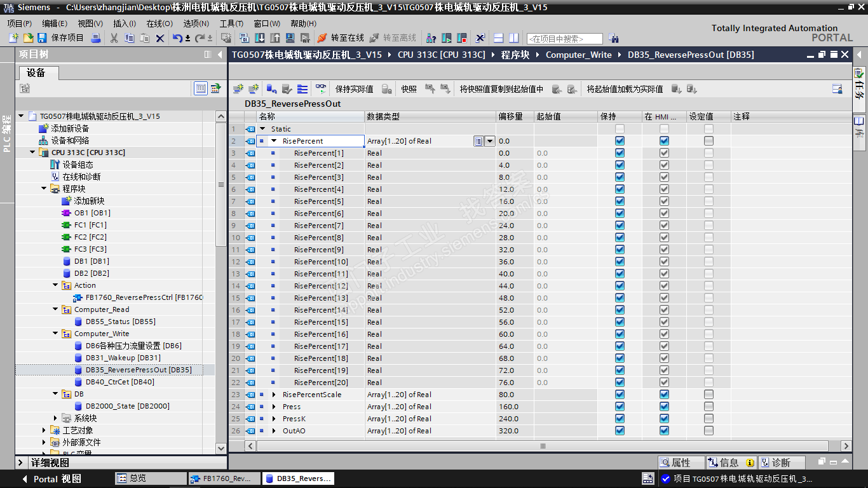
Task: Click the project tree vertical scrollbar
Action: click(220, 184)
